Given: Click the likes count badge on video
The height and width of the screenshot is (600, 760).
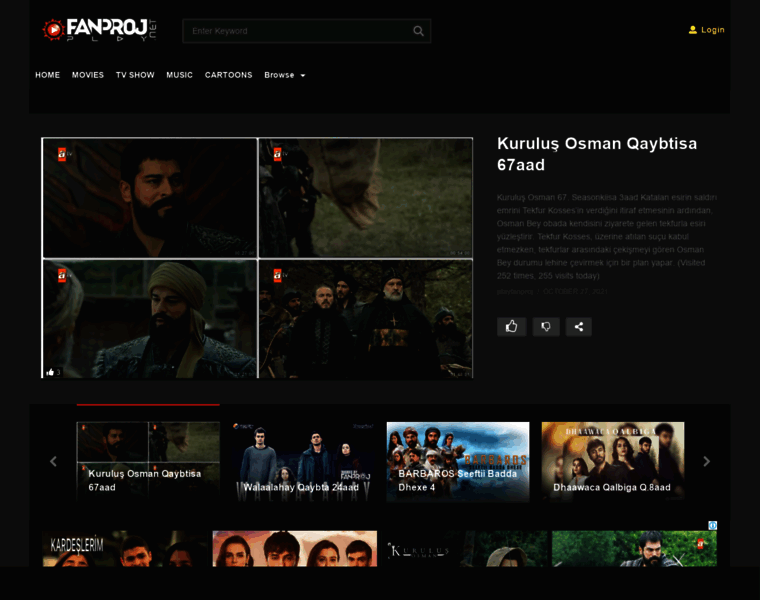Looking at the screenshot, I should click(53, 372).
